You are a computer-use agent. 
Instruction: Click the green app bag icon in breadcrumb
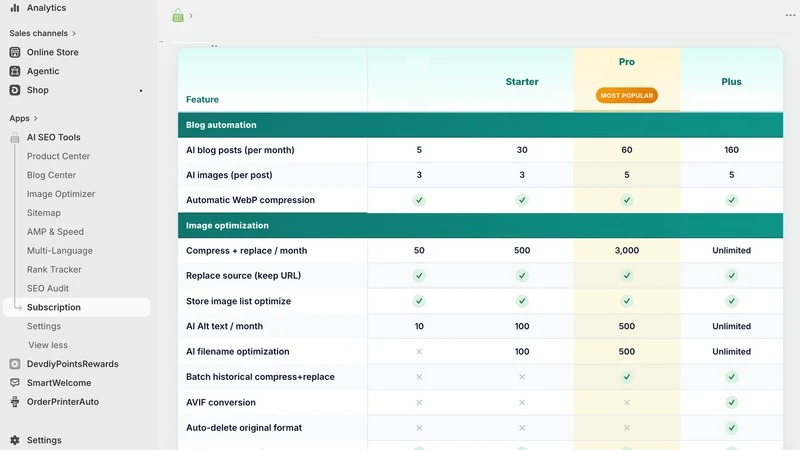pos(178,16)
